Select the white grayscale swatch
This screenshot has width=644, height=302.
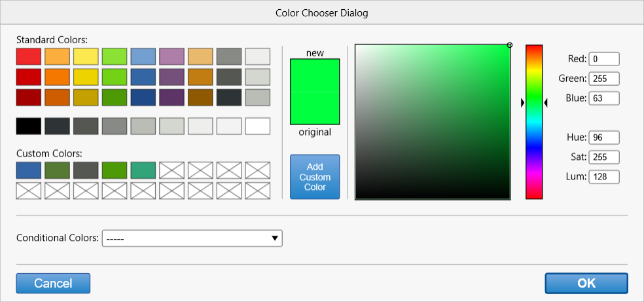[x=257, y=126]
